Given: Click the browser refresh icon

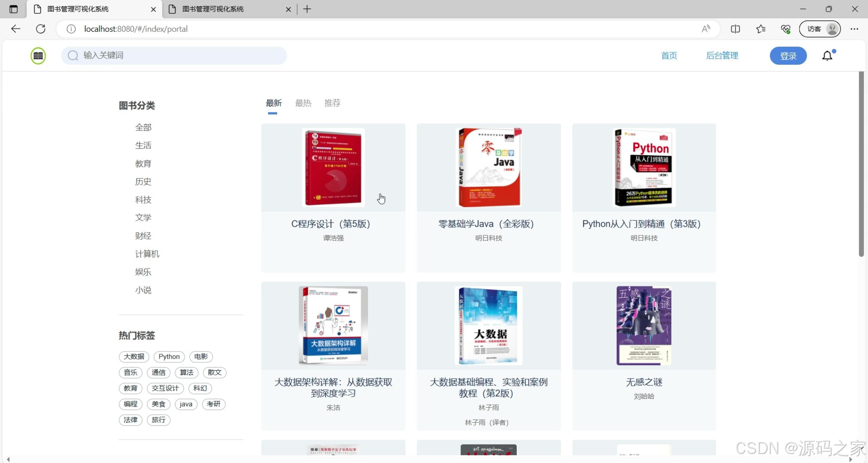Looking at the screenshot, I should pos(41,29).
